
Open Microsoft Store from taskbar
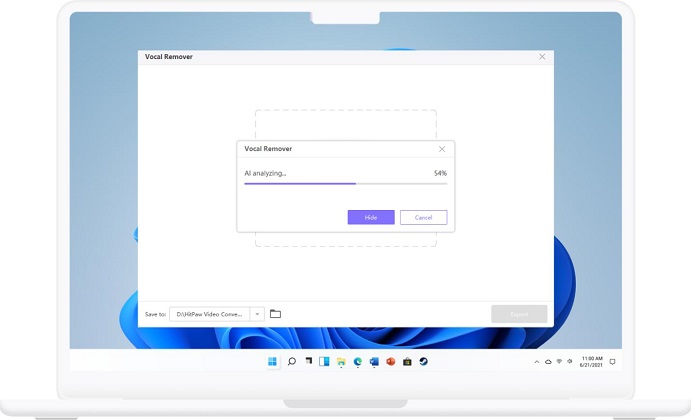tap(407, 361)
